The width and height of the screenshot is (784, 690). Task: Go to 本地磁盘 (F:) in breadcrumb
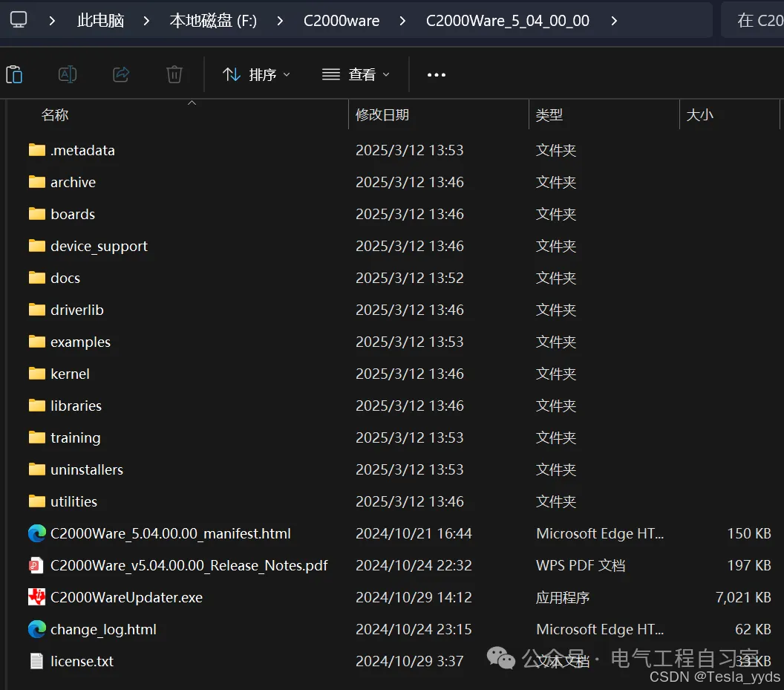point(213,21)
